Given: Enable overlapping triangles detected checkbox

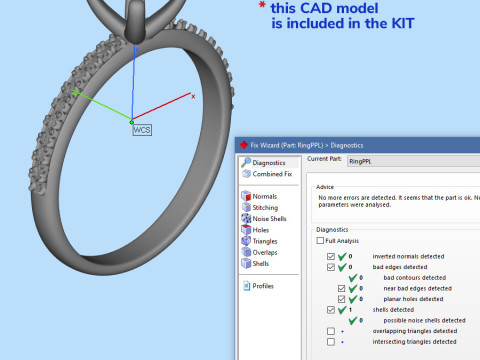Looking at the screenshot, I should tap(331, 331).
